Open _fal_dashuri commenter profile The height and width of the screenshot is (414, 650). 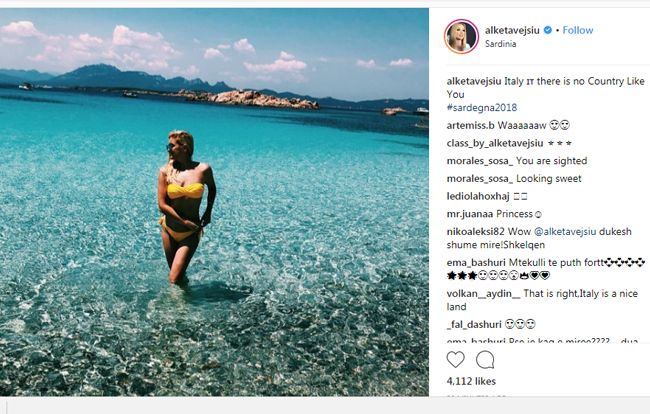coord(474,324)
